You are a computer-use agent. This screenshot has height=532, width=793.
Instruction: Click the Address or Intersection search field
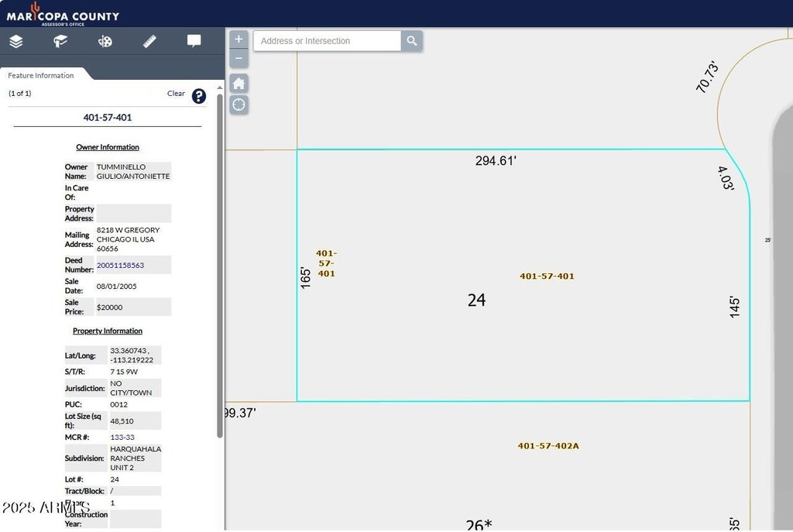[x=327, y=41]
